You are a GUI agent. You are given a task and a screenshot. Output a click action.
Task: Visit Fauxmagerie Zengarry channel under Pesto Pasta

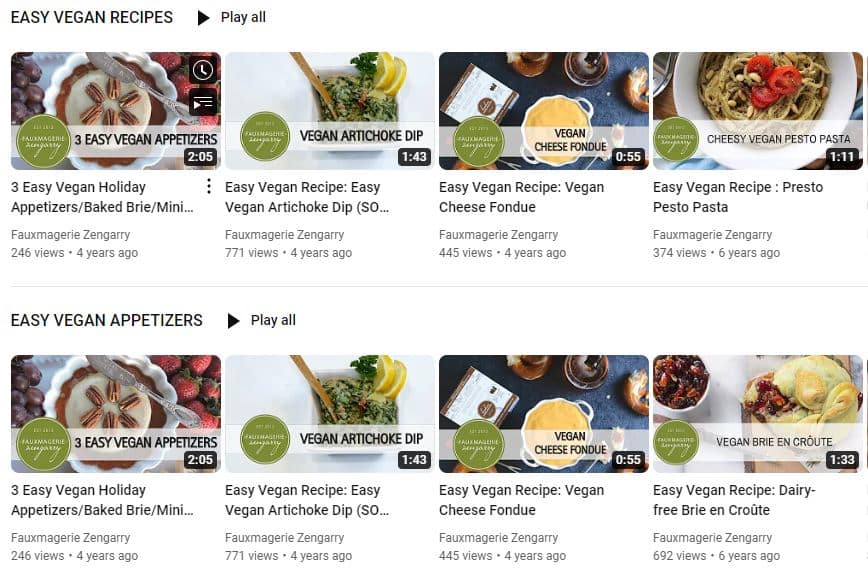click(712, 235)
